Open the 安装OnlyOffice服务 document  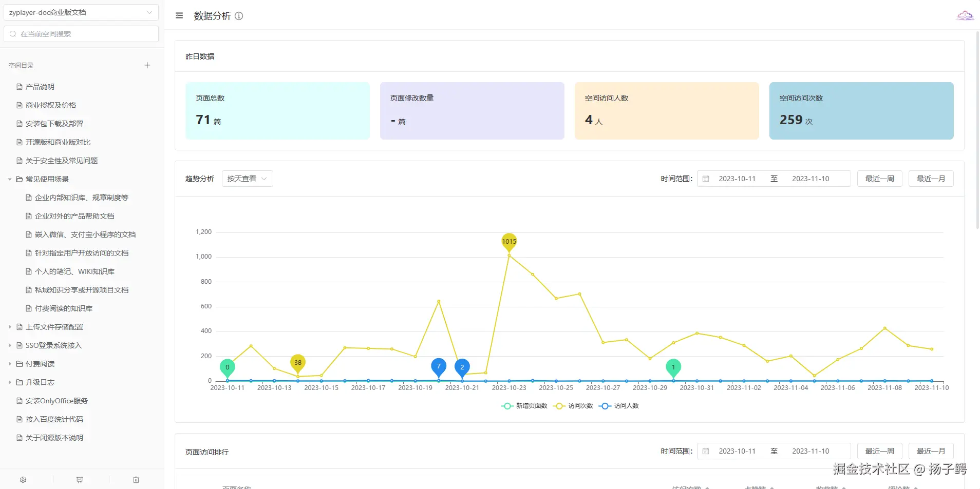tap(56, 401)
